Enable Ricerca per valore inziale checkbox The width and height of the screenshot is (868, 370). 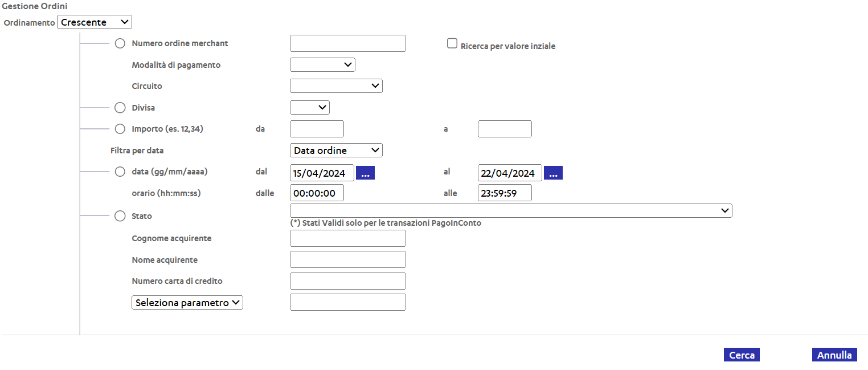452,43
